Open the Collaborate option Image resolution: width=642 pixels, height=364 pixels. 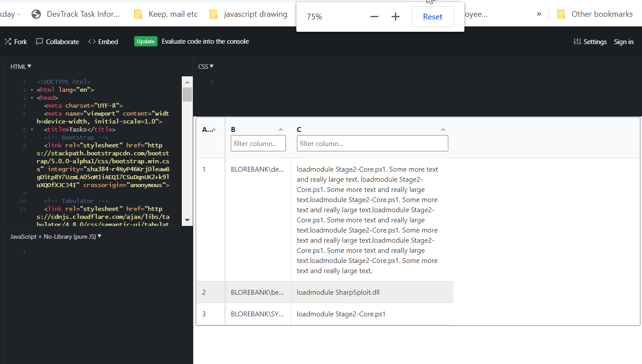coord(57,41)
